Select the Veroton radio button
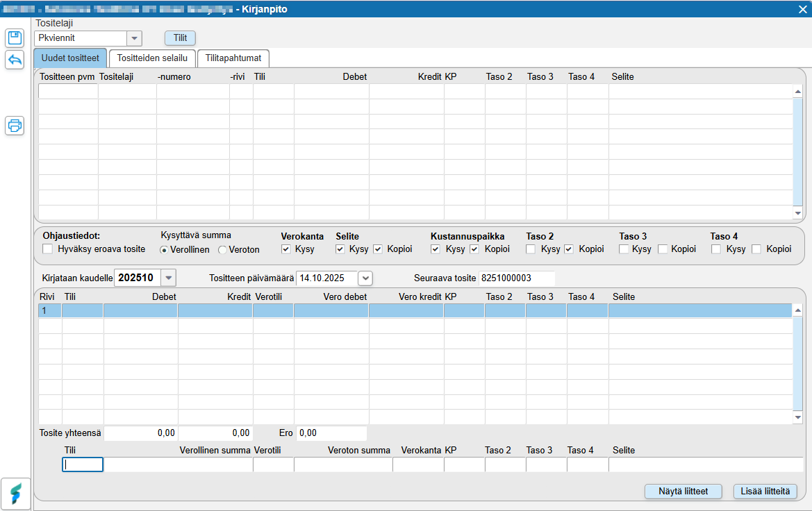This screenshot has width=812, height=511. tap(222, 250)
